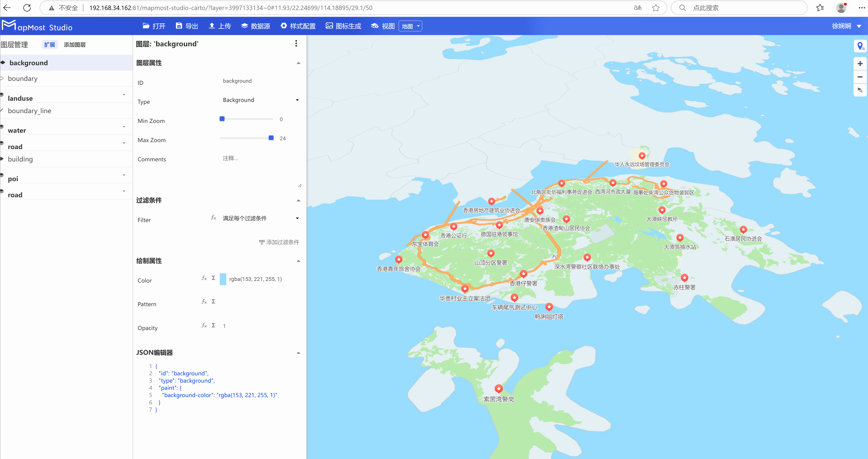Open the 样式配置 style settings

[x=298, y=26]
